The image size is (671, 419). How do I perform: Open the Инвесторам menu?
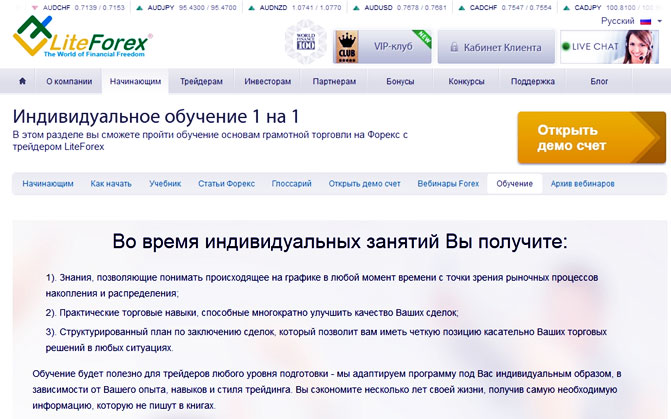pos(267,81)
